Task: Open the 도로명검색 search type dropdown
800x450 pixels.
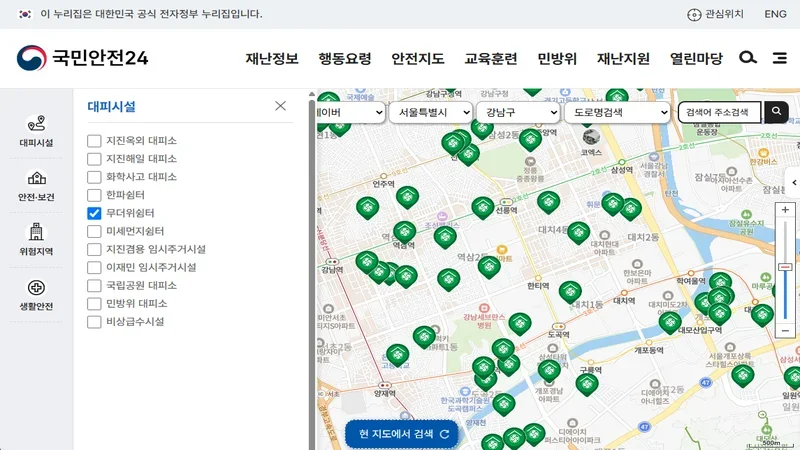Action: [x=617, y=112]
